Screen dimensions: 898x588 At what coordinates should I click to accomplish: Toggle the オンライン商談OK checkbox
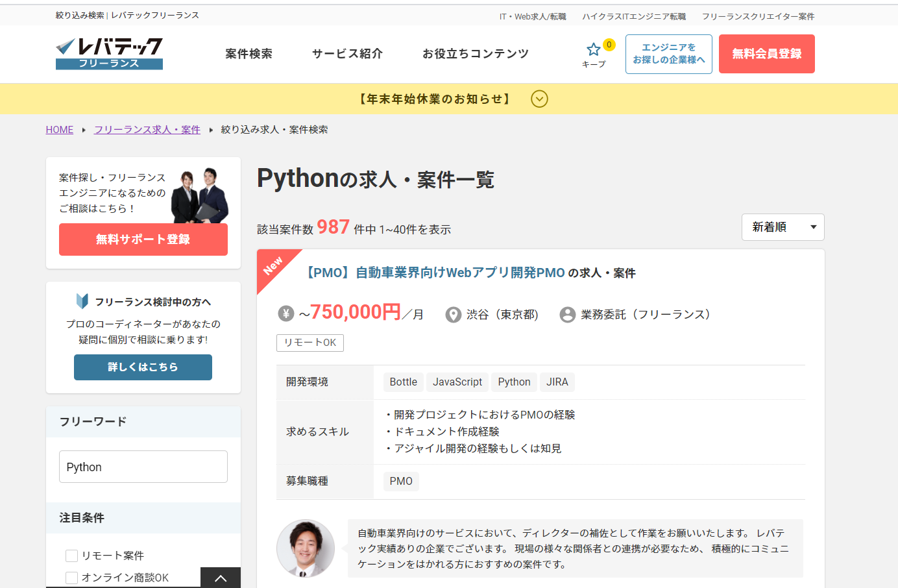(x=72, y=577)
